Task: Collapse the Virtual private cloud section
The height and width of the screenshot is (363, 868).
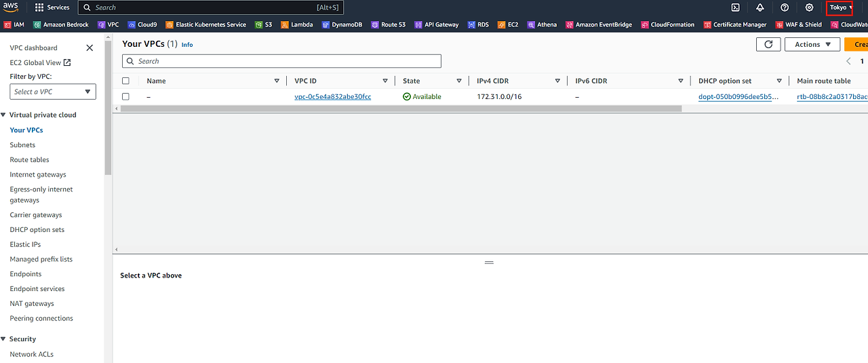Action: pyautogui.click(x=4, y=115)
